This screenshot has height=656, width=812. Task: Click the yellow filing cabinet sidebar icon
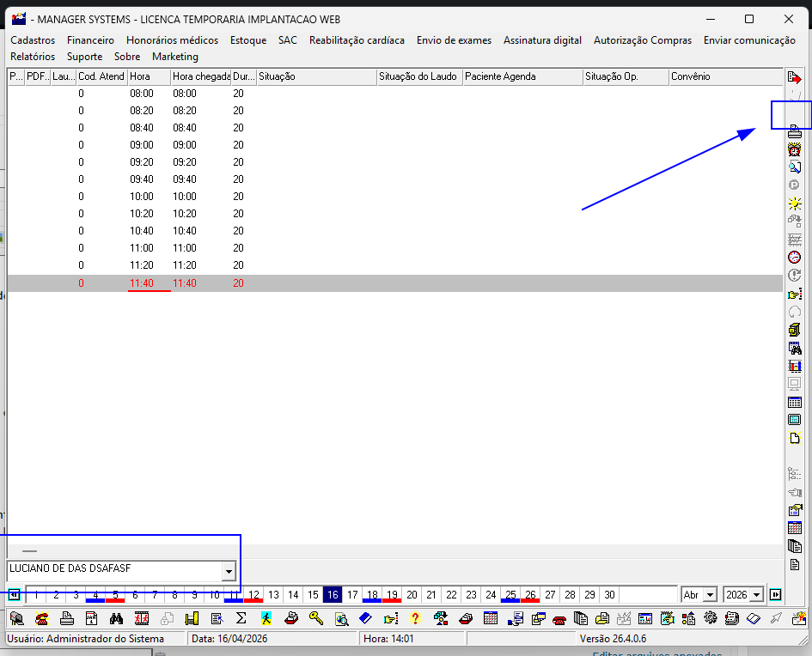(795, 330)
